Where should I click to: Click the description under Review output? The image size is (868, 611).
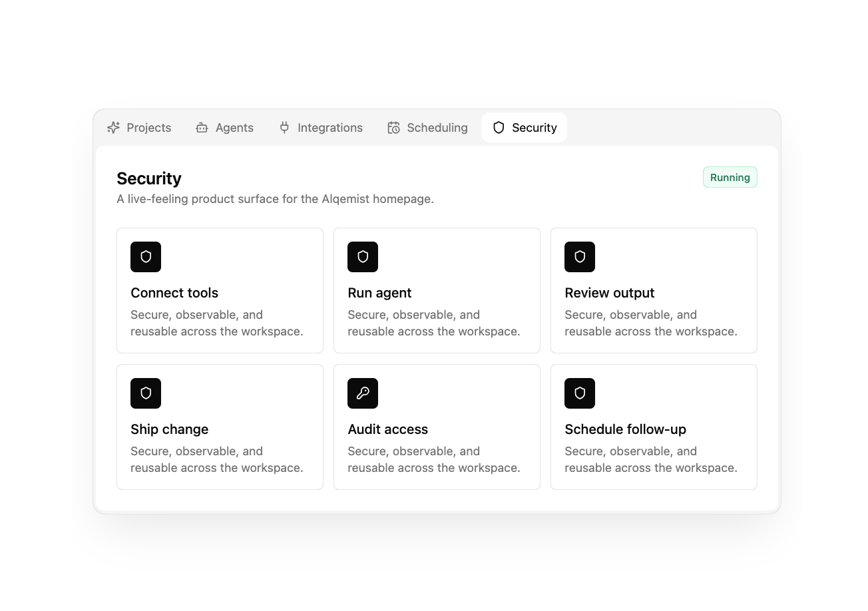pos(651,323)
